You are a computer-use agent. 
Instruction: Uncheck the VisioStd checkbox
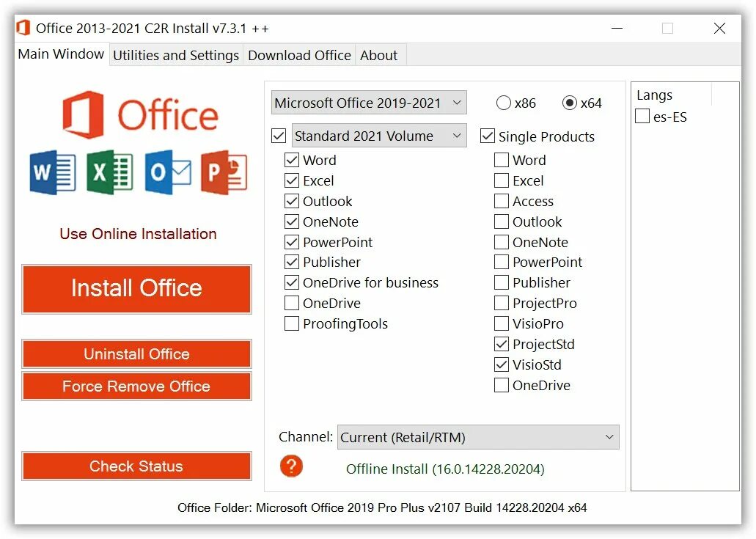[502, 364]
